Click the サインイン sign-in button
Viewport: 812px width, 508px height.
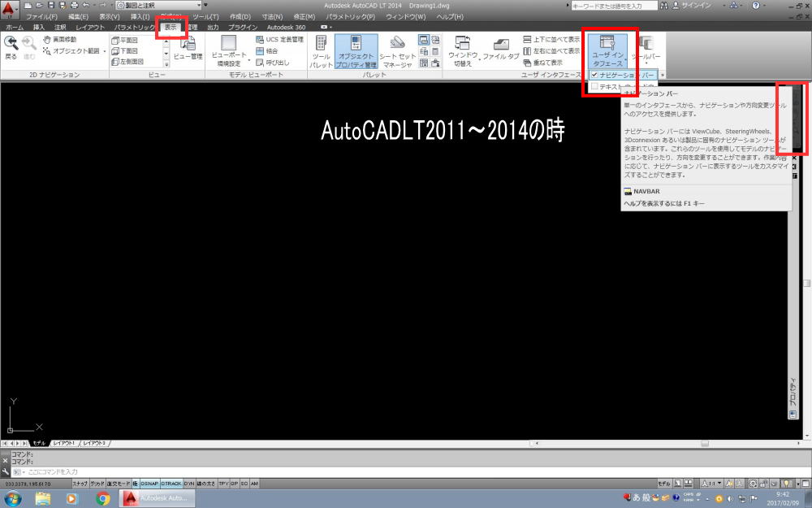point(692,5)
